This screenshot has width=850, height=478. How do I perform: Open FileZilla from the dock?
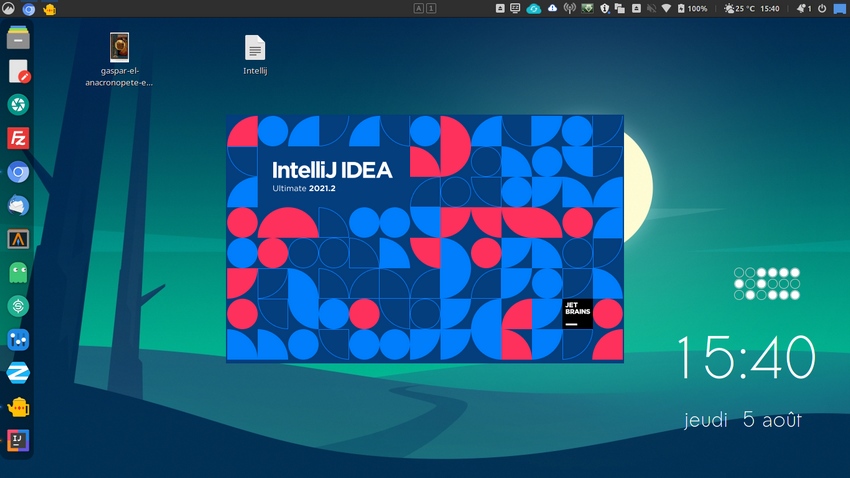pos(18,138)
